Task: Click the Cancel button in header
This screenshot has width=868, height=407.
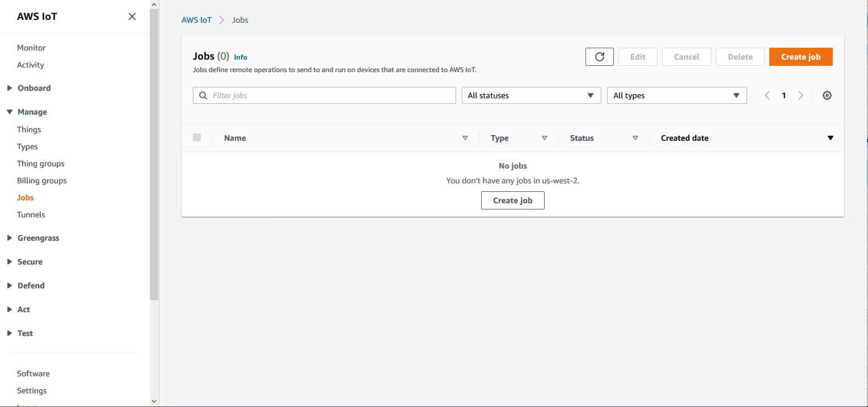Action: coord(686,57)
